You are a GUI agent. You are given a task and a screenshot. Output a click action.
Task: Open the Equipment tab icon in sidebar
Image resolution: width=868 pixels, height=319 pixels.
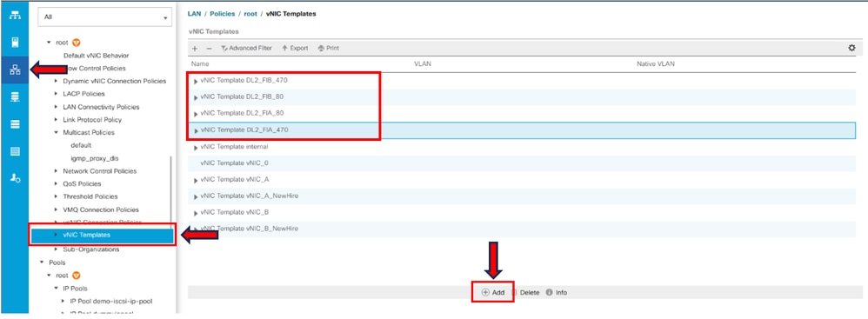click(x=16, y=15)
